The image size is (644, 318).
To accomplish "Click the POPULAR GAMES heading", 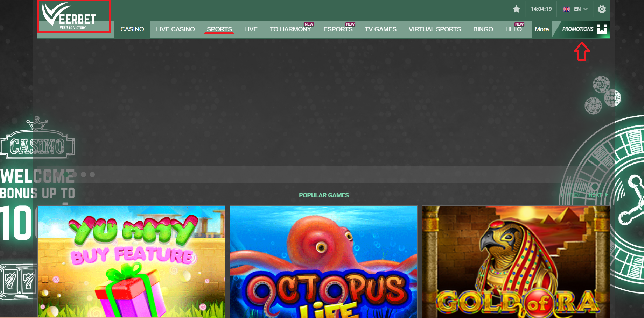I will pyautogui.click(x=324, y=195).
